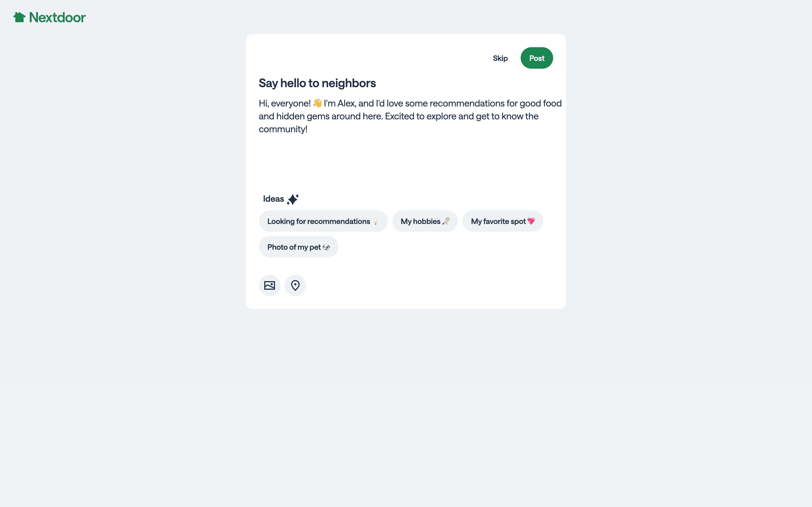Click the sparkle icon beside Ideas

pos(293,199)
